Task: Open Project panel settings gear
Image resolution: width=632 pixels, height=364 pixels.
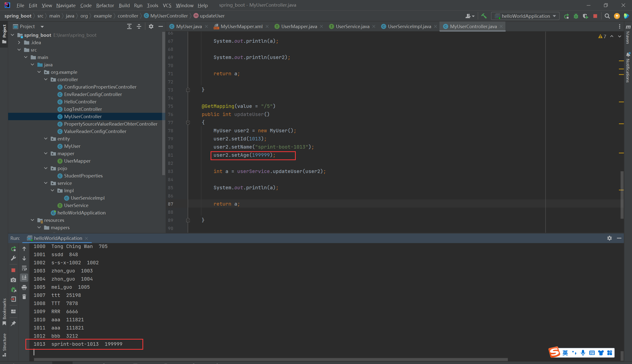Action: [151, 26]
